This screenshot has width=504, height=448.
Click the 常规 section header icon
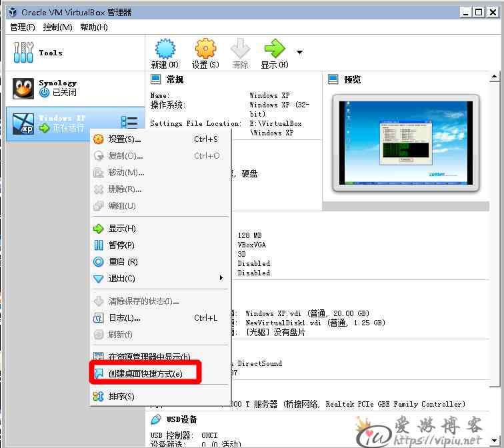point(156,79)
